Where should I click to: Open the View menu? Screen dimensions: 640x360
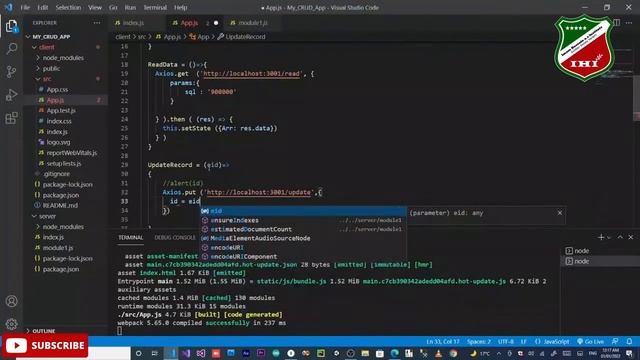click(95, 7)
